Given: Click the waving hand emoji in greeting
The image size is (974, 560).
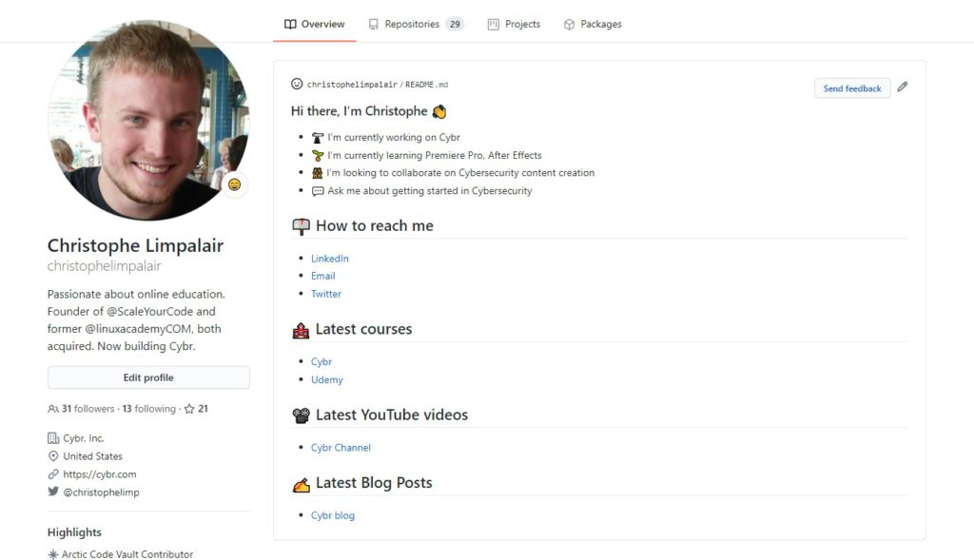Looking at the screenshot, I should tap(439, 112).
